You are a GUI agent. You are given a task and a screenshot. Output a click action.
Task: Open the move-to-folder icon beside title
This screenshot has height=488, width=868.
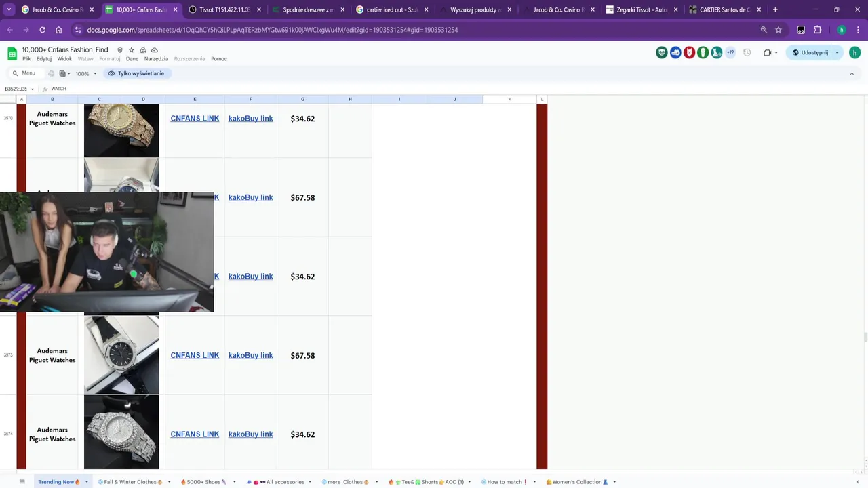point(143,50)
